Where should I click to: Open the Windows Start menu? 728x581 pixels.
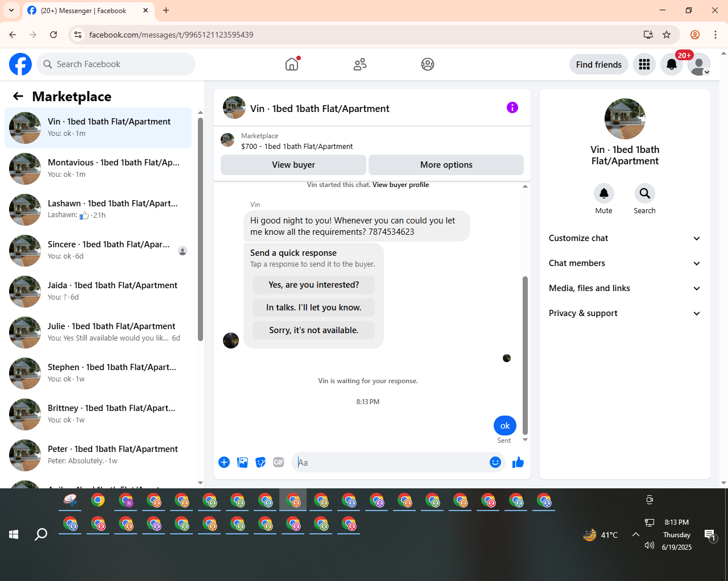pos(14,534)
